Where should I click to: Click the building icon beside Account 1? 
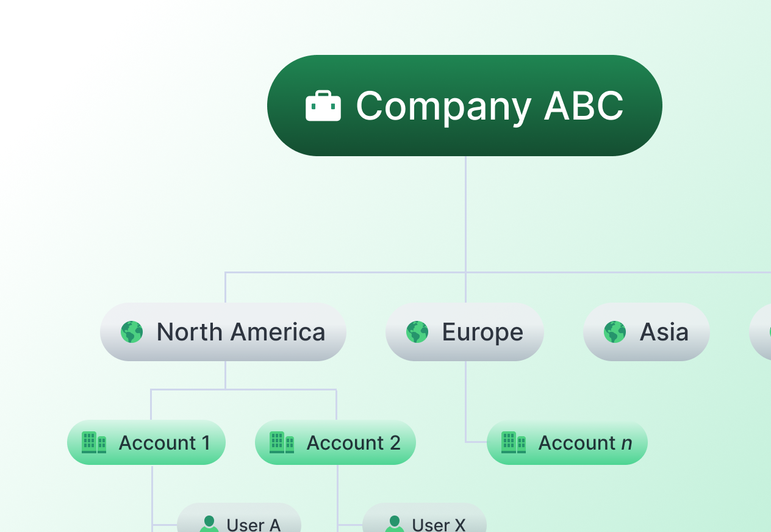click(94, 442)
